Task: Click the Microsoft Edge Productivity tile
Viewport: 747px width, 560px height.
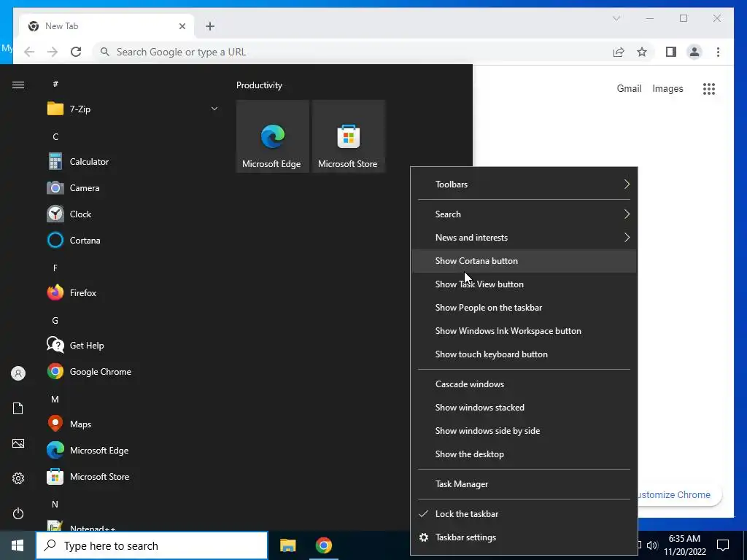Action: [273, 136]
